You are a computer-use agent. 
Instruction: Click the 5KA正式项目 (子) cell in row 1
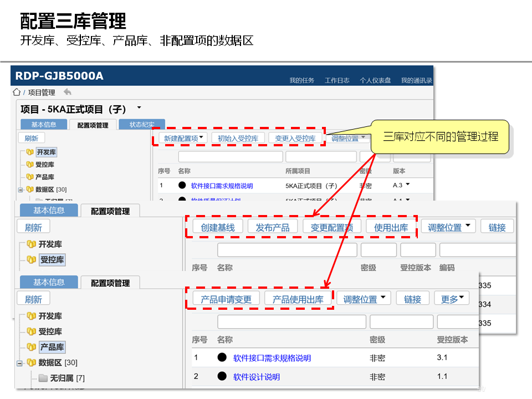311,186
